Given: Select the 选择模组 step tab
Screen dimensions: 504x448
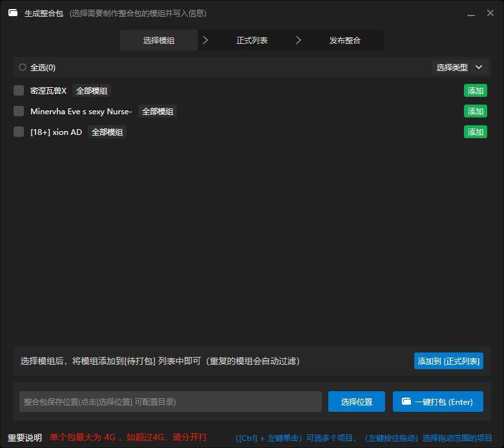Looking at the screenshot, I should 159,40.
